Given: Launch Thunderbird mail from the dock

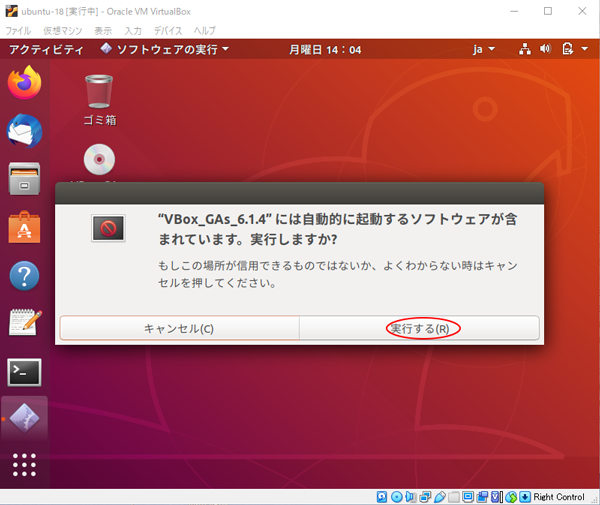Looking at the screenshot, I should [24, 131].
